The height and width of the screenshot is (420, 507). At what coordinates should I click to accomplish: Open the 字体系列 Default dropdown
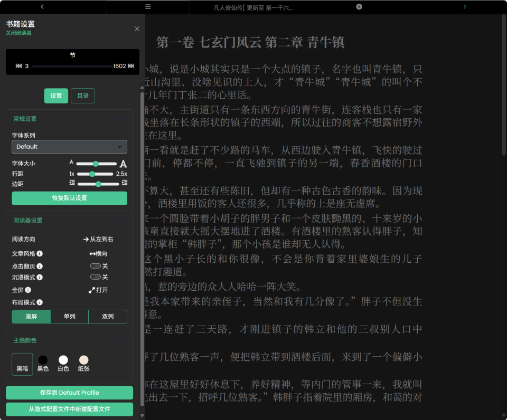[x=69, y=147]
